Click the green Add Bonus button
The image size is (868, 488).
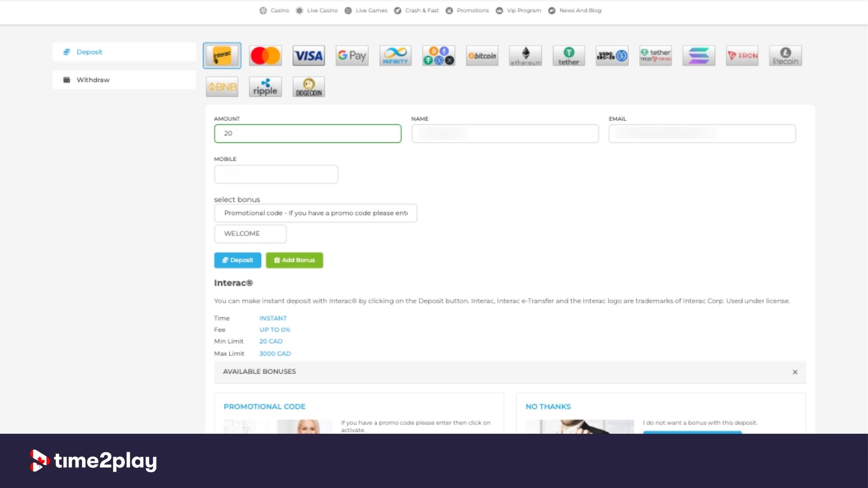(x=294, y=260)
